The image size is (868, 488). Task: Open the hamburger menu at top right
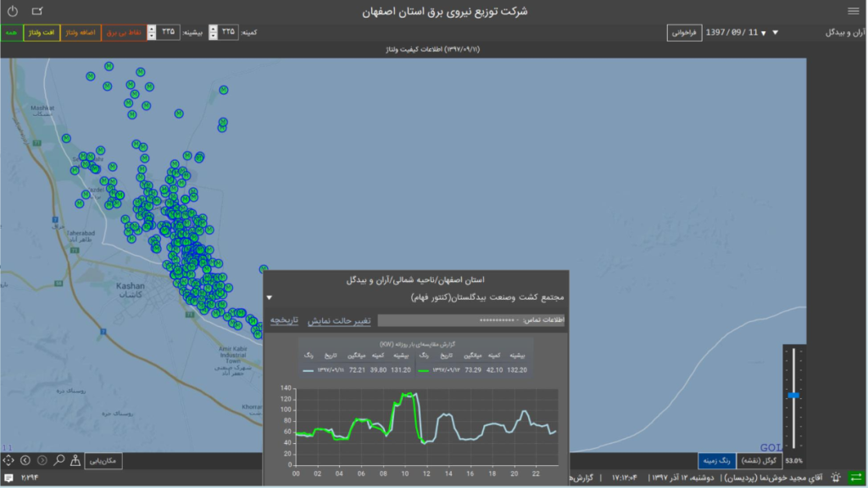853,11
